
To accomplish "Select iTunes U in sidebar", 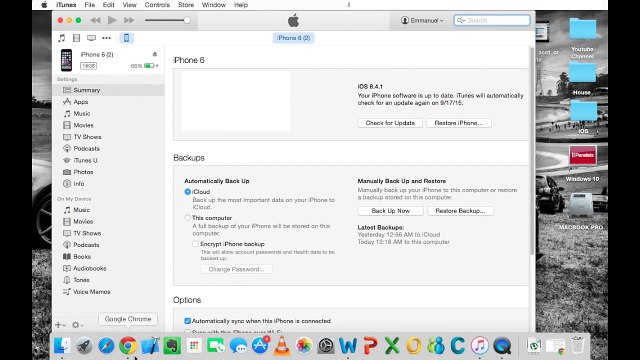I will (85, 160).
